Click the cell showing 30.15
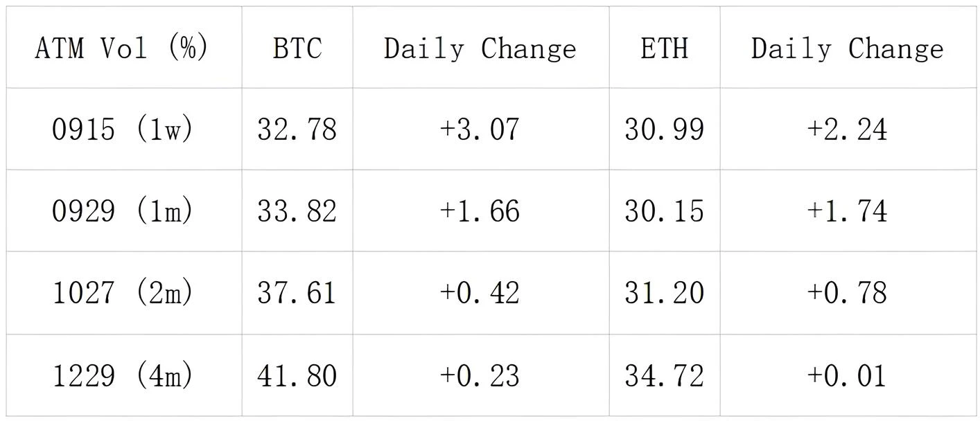The width and height of the screenshot is (980, 421). [664, 210]
